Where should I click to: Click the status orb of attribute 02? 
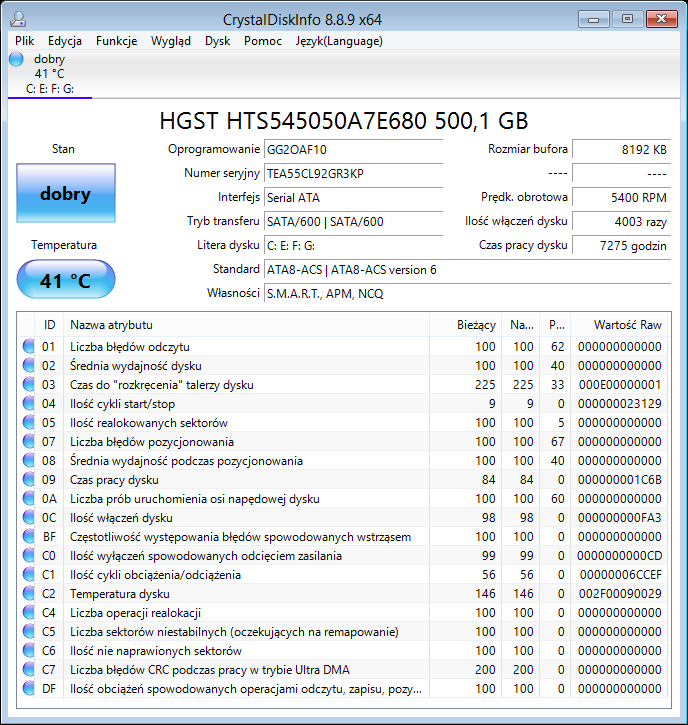click(x=28, y=365)
